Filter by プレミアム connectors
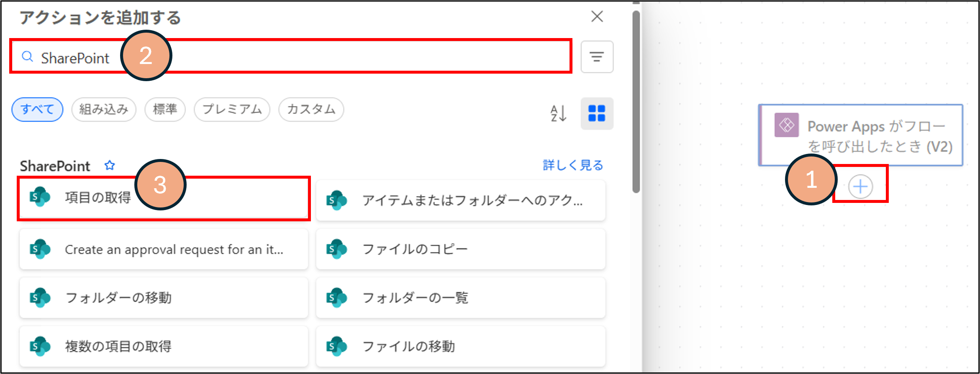 232,110
